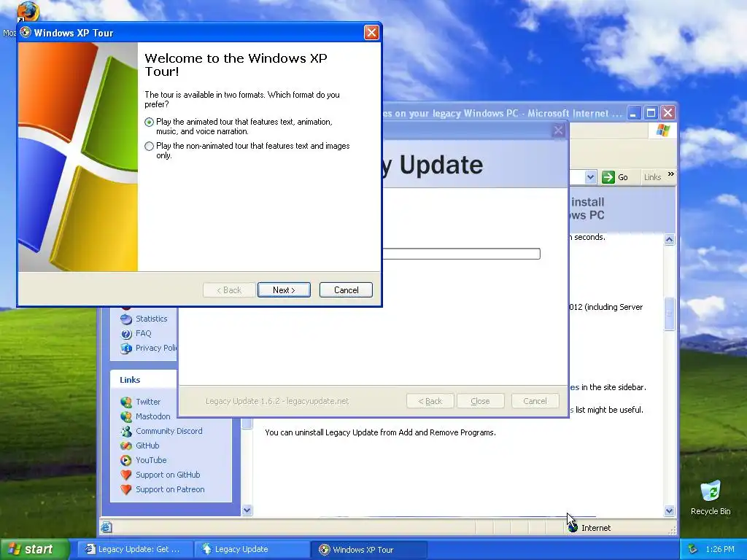Click the Statistics globe icon in sidebar
This screenshot has height=560, width=747.
125,319
